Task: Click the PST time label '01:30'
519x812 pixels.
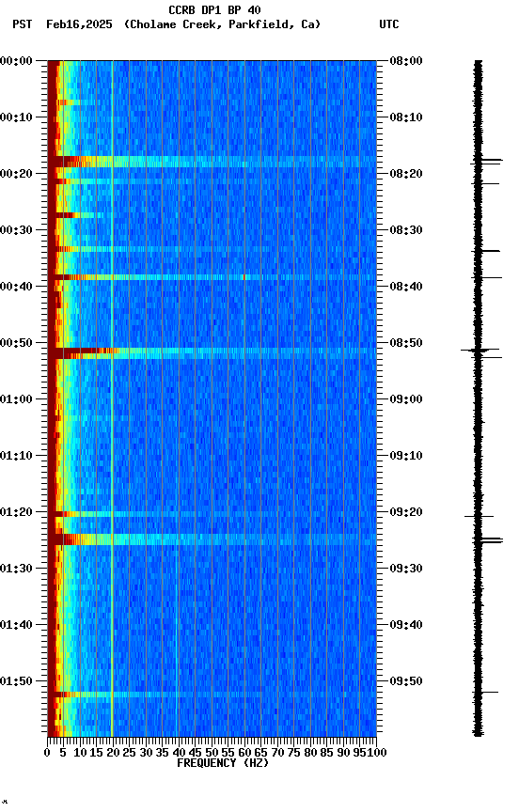Action: tap(16, 570)
